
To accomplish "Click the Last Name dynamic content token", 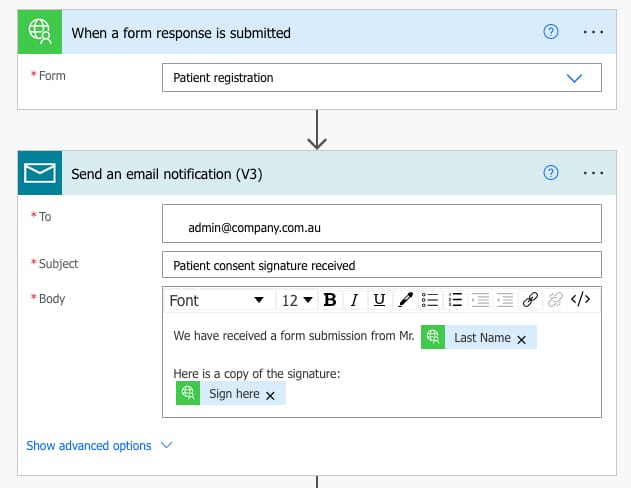I will pyautogui.click(x=479, y=337).
